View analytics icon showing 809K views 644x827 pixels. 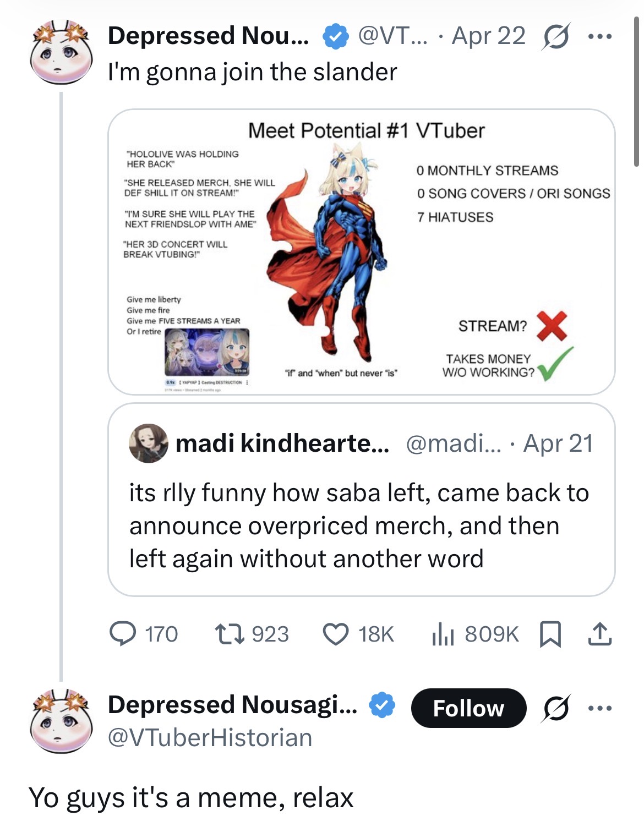point(442,634)
